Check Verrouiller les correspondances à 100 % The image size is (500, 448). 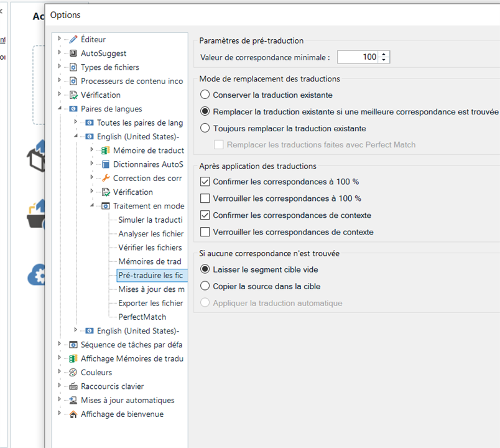click(205, 198)
